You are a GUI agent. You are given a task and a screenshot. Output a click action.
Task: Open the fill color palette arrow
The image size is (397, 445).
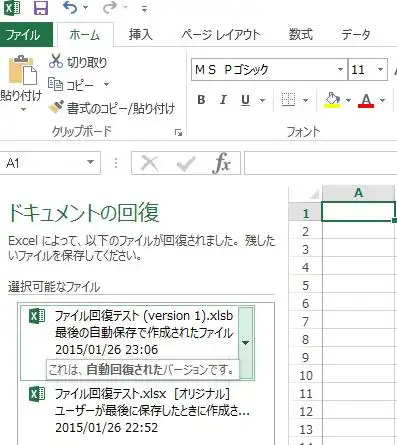coord(348,100)
